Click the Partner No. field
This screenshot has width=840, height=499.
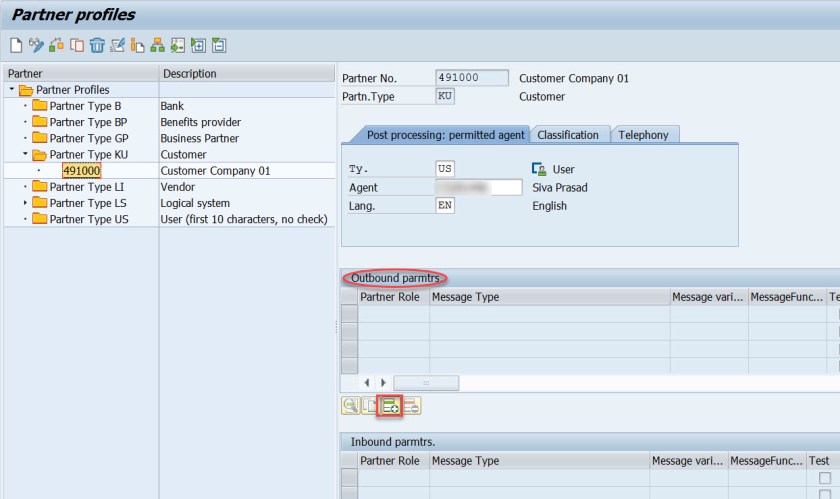click(472, 78)
